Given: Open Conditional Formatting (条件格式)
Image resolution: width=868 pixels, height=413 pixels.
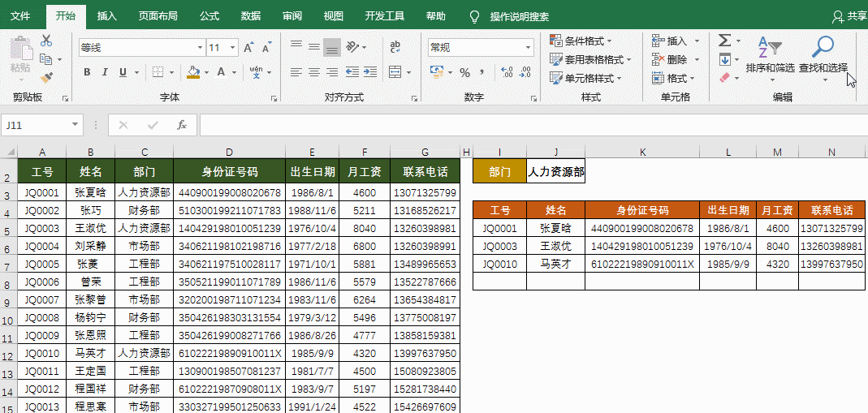Looking at the screenshot, I should pyautogui.click(x=581, y=41).
